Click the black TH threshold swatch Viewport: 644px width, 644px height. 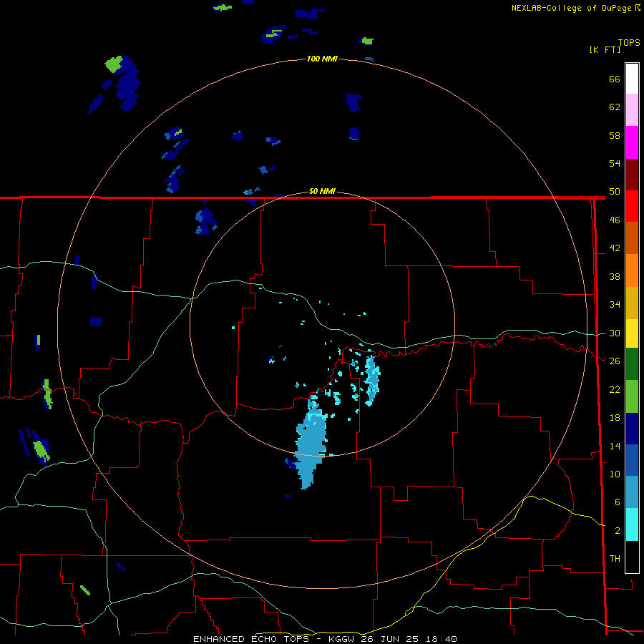click(x=632, y=557)
